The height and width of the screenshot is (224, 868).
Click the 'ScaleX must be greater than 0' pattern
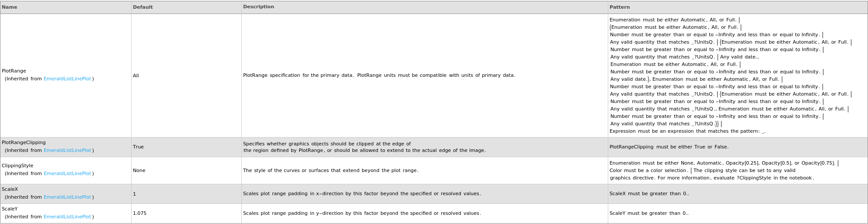649,194
